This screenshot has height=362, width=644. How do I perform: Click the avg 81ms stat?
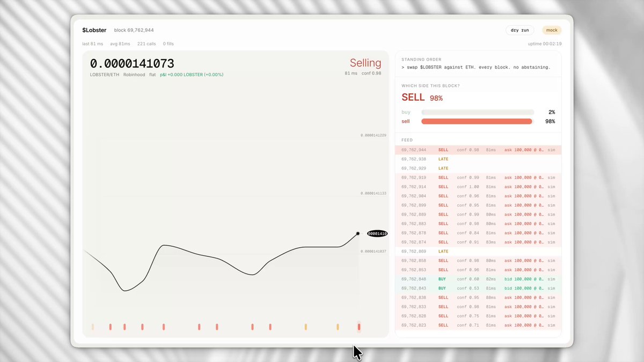pyautogui.click(x=120, y=43)
